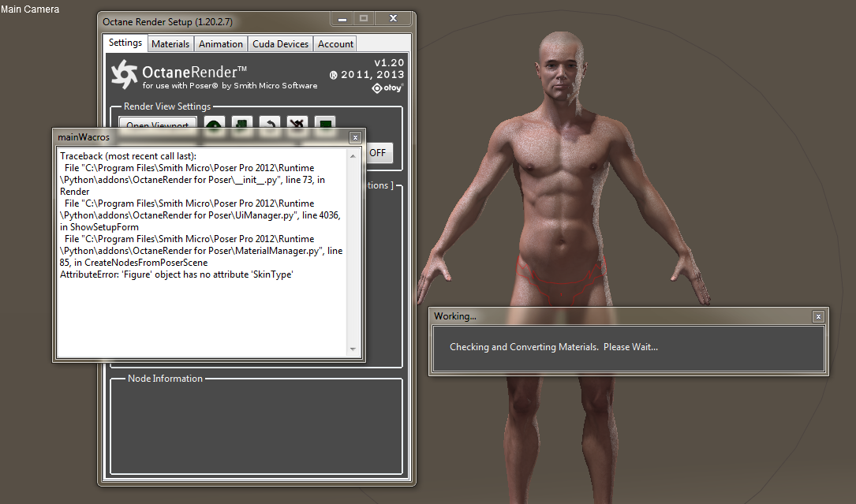Click the crossed-out tool icon

(297, 123)
